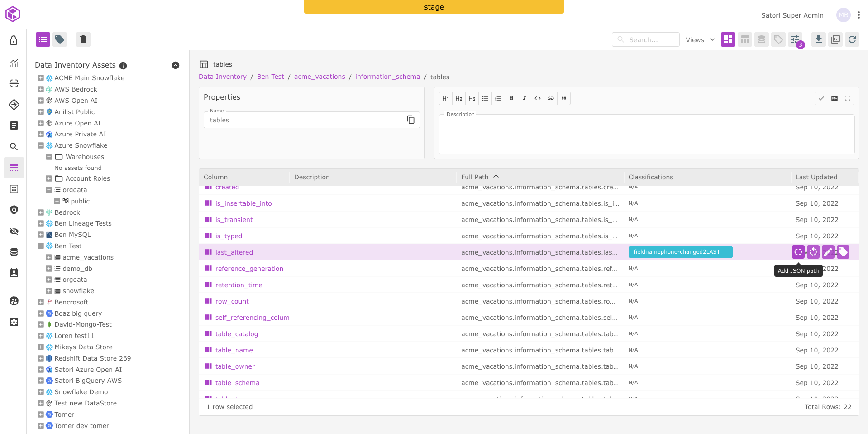
Task: Click the trash delete icon
Action: (83, 39)
